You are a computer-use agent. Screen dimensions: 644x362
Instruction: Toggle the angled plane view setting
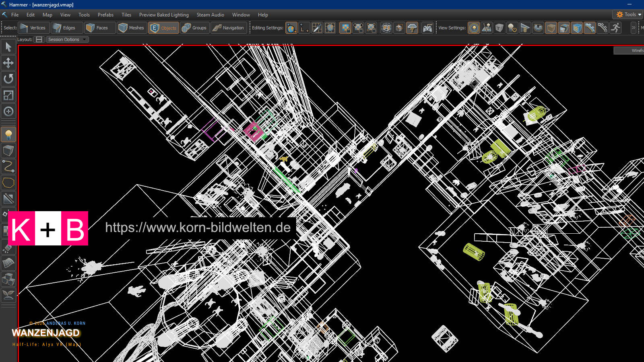(525, 28)
